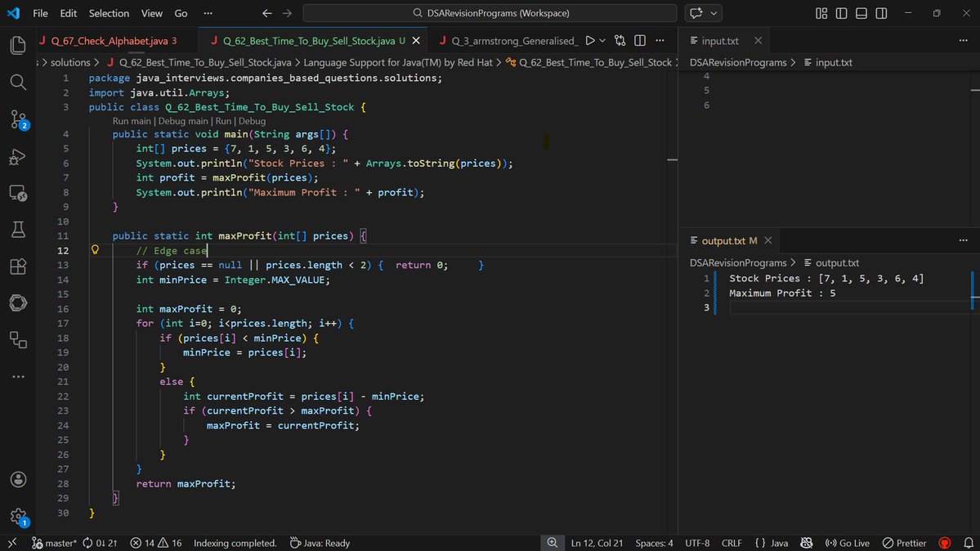
Task: Open the Extensions view
Action: 18,267
